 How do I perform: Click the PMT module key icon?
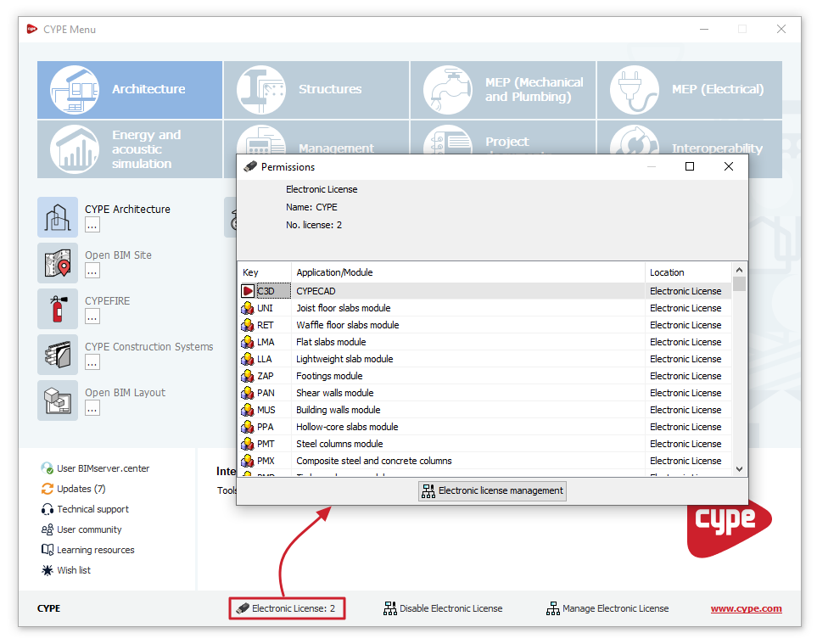248,444
